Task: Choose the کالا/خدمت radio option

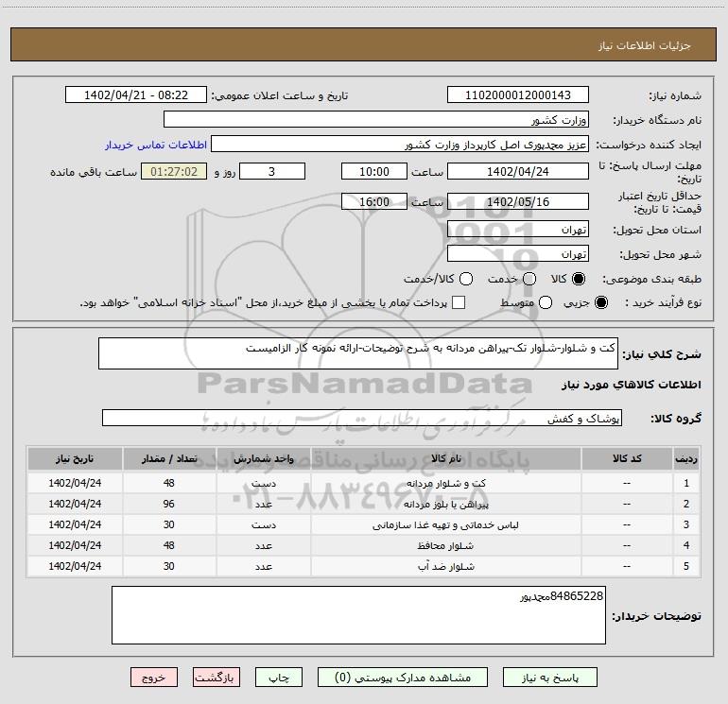Action: (466, 279)
